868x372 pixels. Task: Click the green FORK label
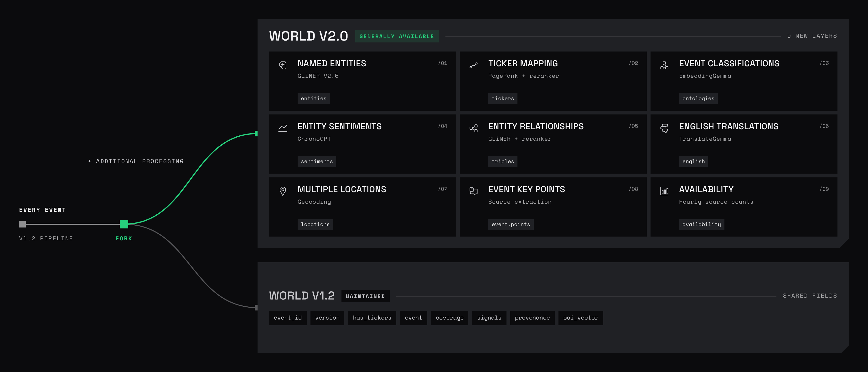click(x=124, y=238)
